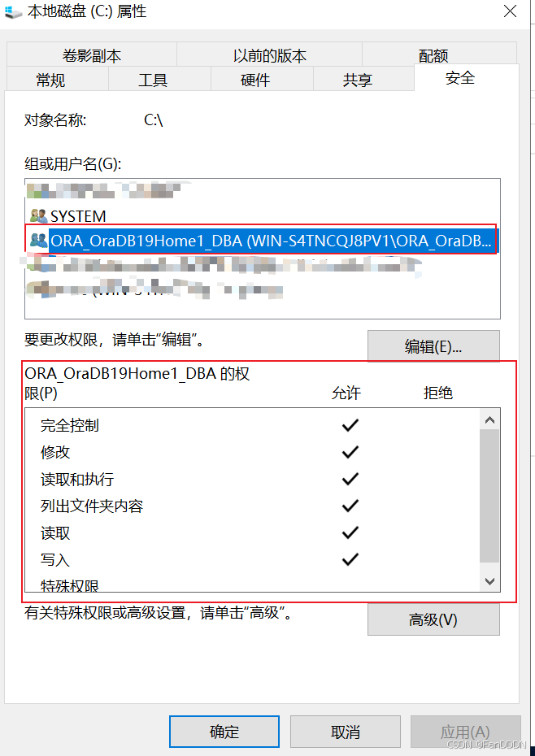Open the 工具 tab
This screenshot has width=535, height=756.
(x=153, y=80)
